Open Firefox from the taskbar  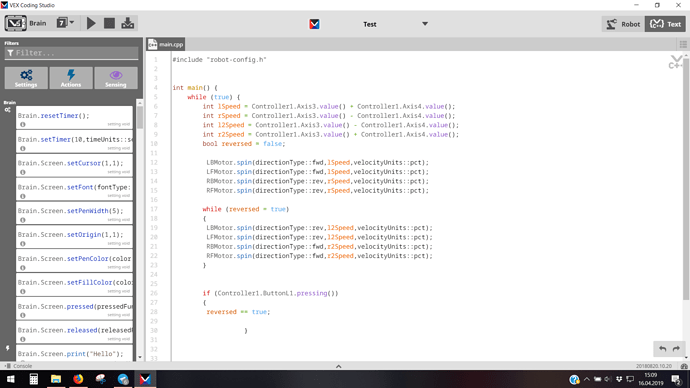(78, 379)
